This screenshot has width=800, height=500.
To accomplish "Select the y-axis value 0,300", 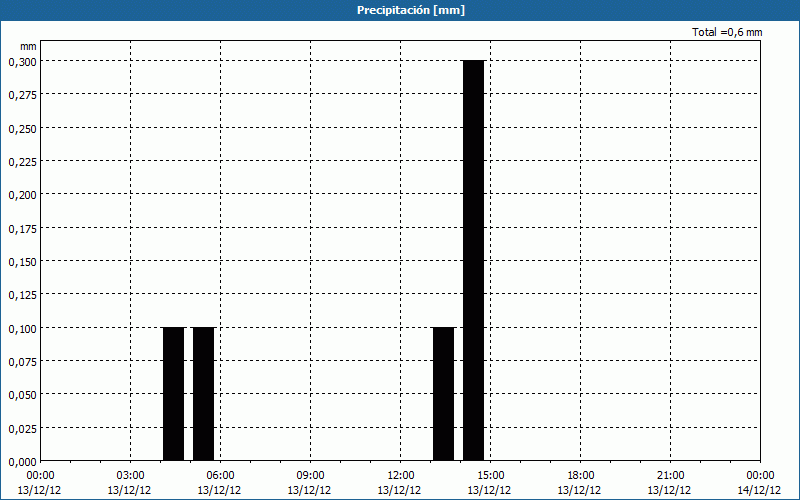I will (x=22, y=62).
